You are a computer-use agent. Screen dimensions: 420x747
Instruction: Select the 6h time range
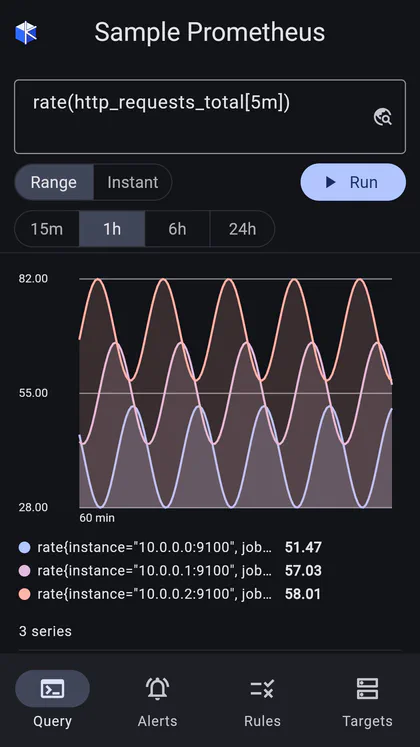[177, 229]
